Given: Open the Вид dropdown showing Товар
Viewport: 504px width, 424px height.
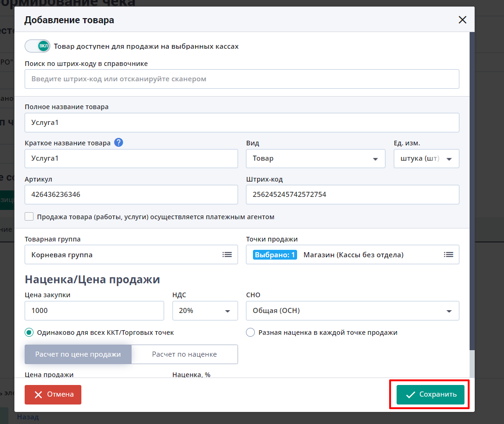Looking at the screenshot, I should click(316, 158).
